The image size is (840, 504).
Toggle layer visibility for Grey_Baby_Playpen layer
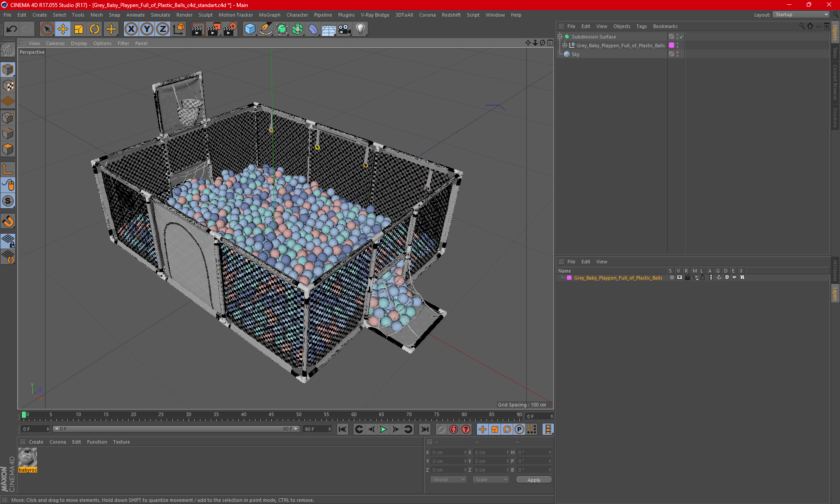[x=679, y=278]
